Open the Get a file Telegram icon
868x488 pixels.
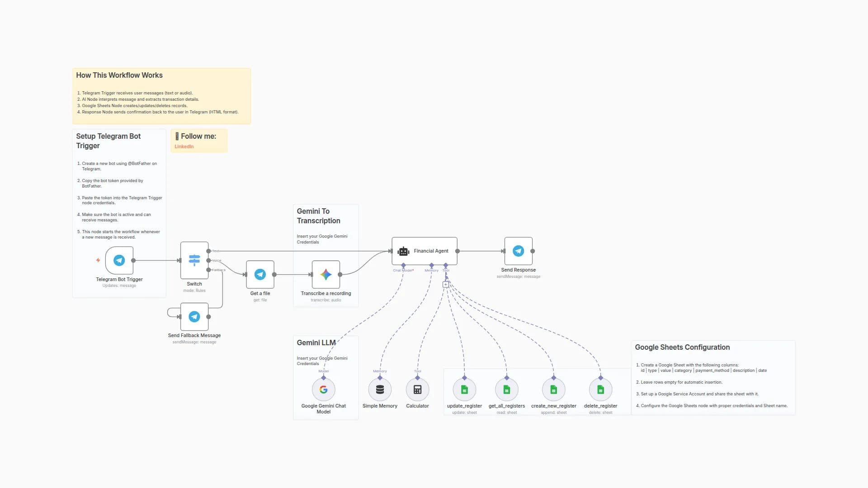tap(260, 274)
